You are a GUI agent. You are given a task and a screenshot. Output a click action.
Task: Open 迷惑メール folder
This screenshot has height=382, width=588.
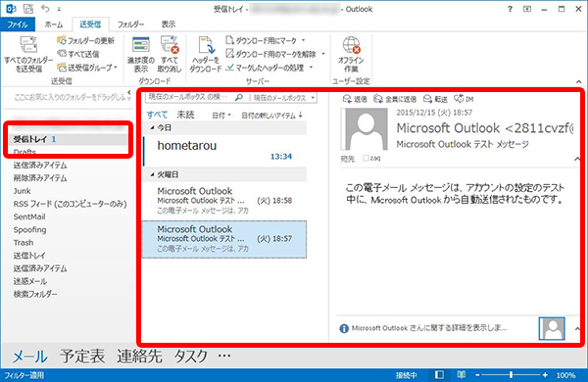[30, 281]
